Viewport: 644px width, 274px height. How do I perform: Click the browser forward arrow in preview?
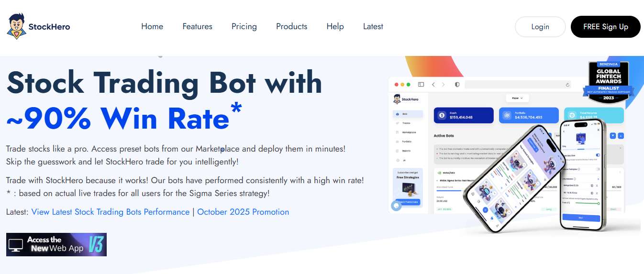443,85
